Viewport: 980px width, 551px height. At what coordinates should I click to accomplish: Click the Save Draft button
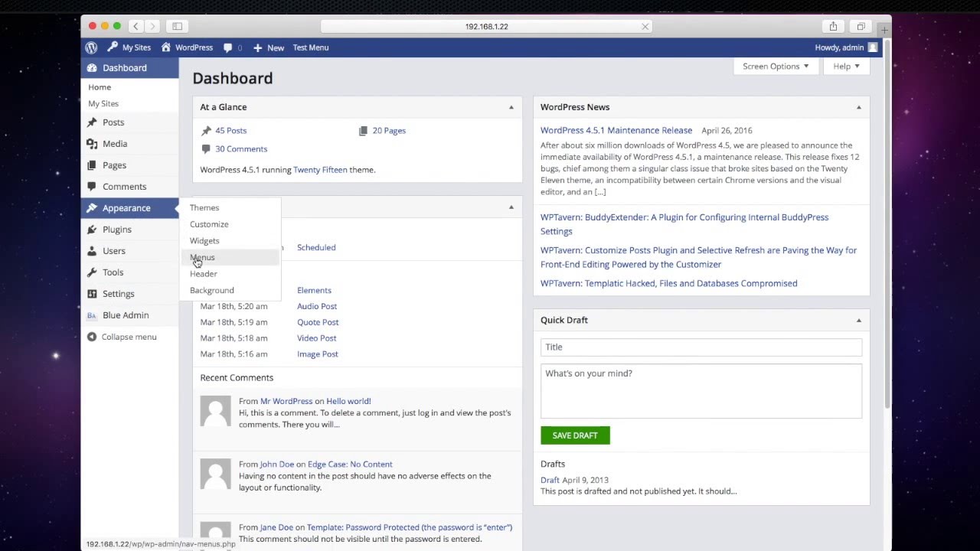575,435
